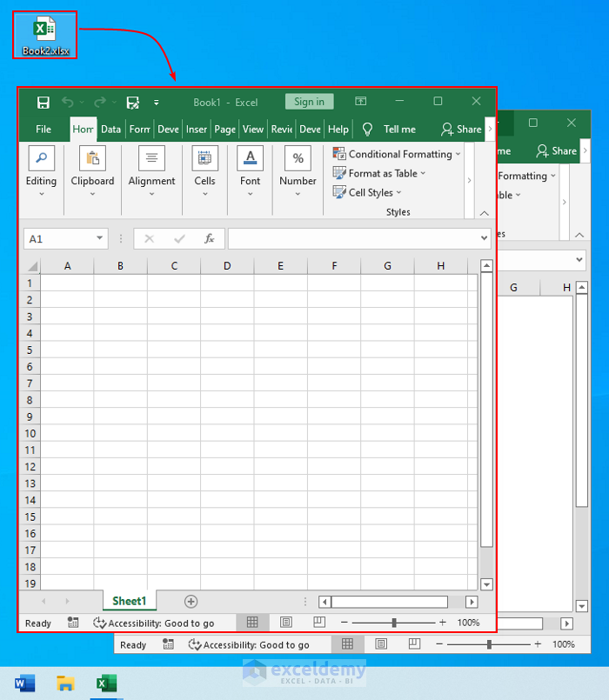
Task: Select the Book2.xlsx desktop file
Action: 45,36
